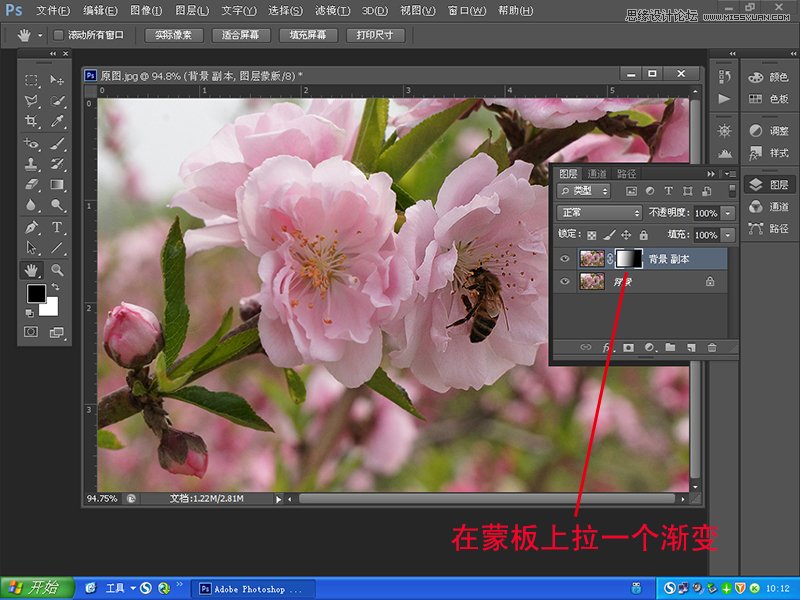Add layer mask button in Layers panel
This screenshot has height=600, width=800.
pos(629,347)
